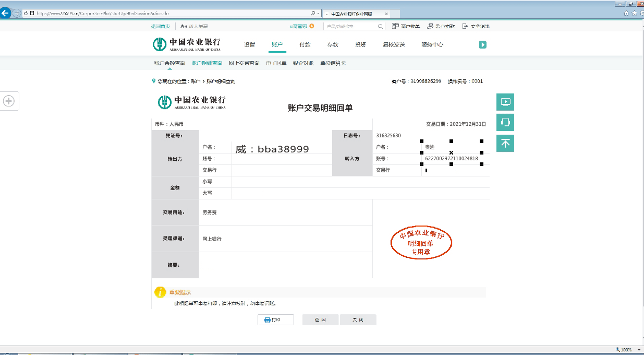Click the teal headset customer-service side icon

click(505, 123)
